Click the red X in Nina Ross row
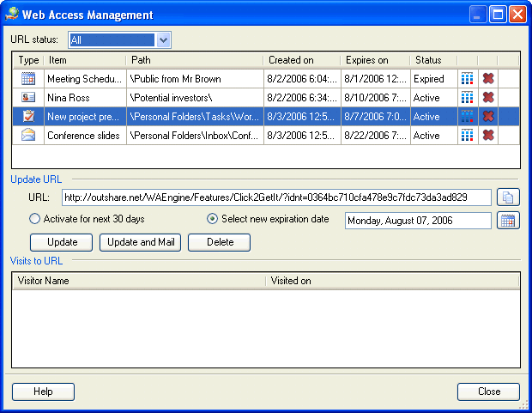 tap(488, 98)
